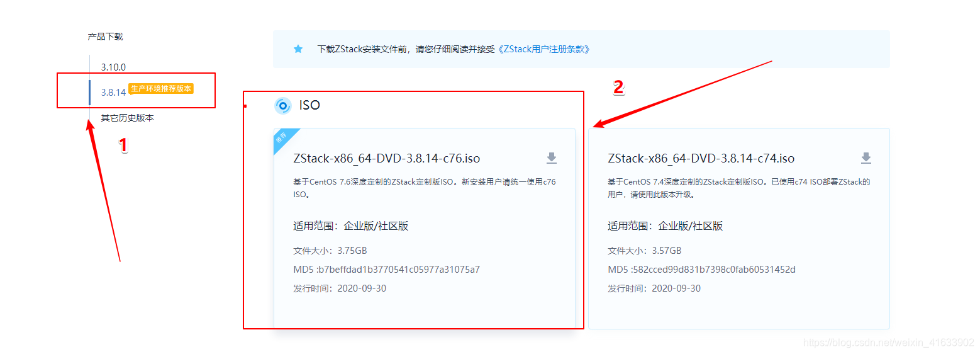Click the ISO section heading text
Screen dimensions: 980x354
309,105
